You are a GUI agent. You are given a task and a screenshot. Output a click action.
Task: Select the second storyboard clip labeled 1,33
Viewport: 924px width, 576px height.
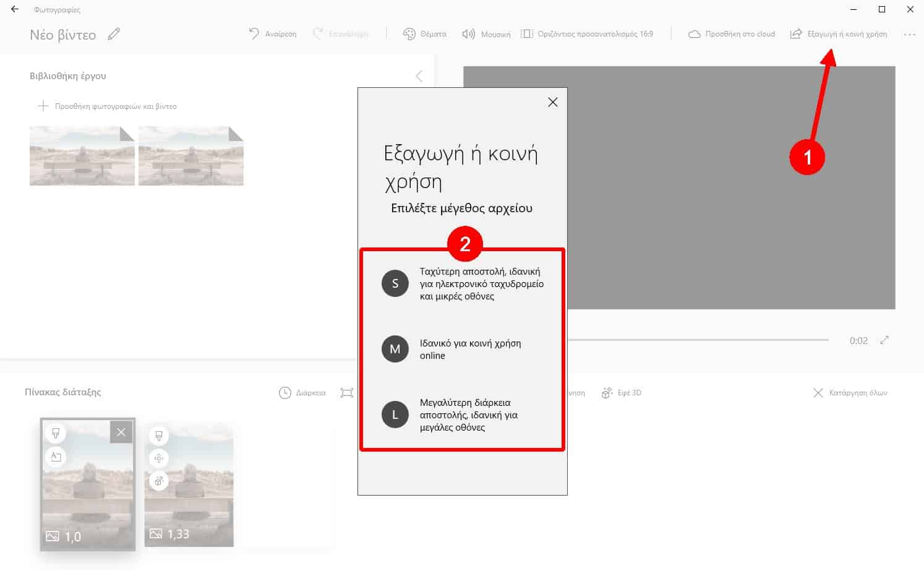point(189,495)
